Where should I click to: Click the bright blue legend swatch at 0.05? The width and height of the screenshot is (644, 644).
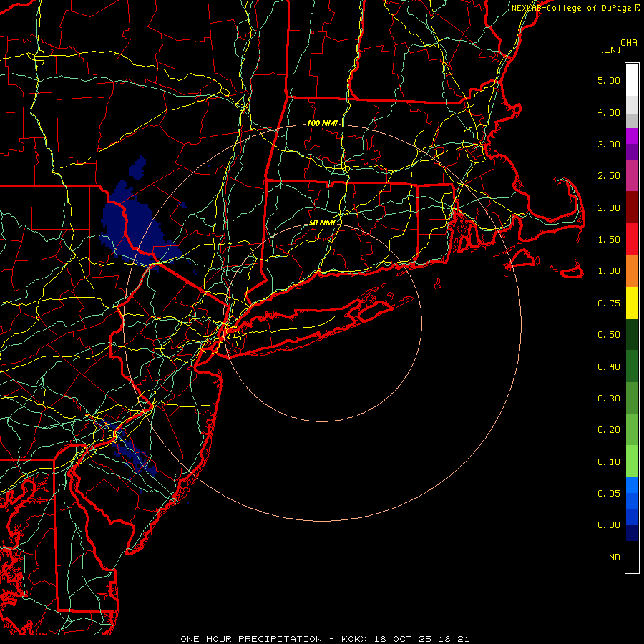coord(632,485)
